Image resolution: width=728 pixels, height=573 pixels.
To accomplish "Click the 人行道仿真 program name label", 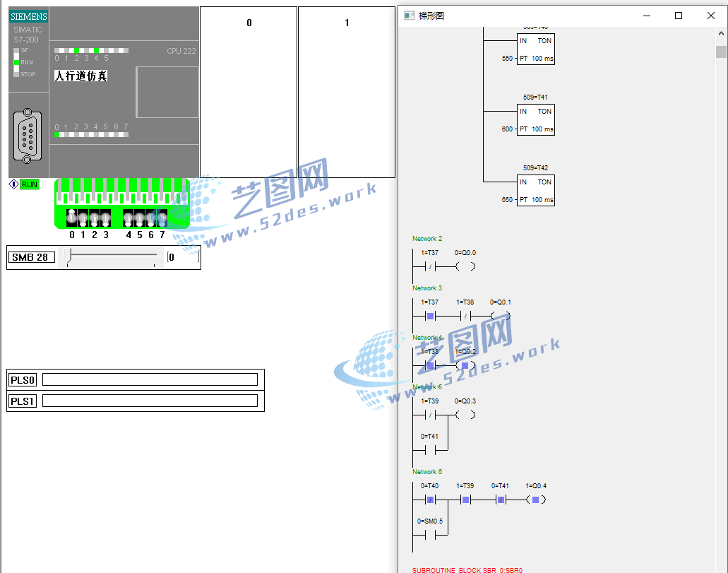I will click(81, 76).
